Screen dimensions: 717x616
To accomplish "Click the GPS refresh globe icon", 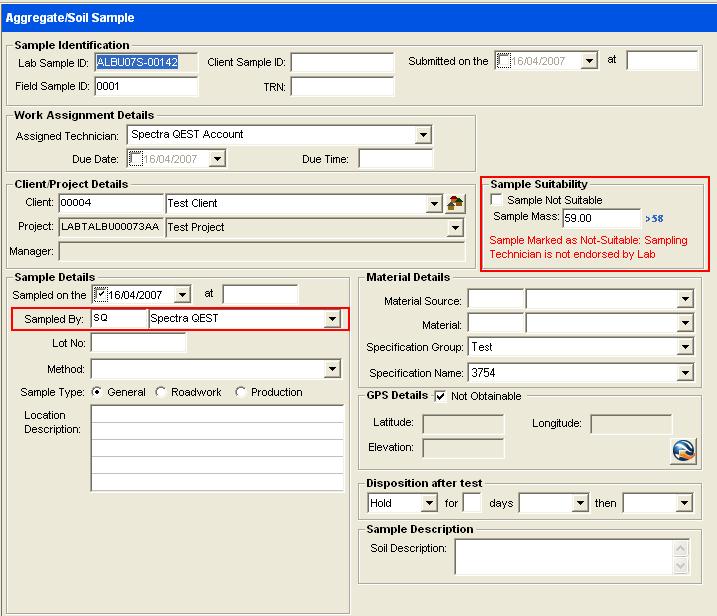I will [683, 451].
